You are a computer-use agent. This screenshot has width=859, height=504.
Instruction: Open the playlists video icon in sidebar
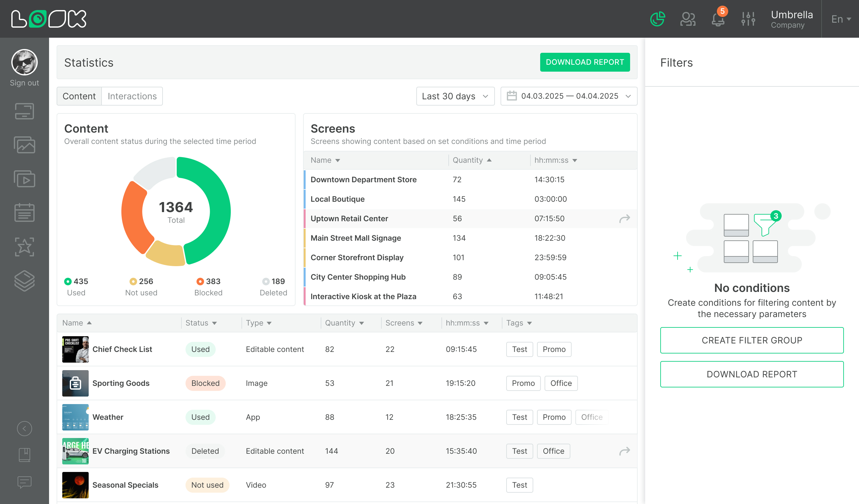pyautogui.click(x=24, y=179)
